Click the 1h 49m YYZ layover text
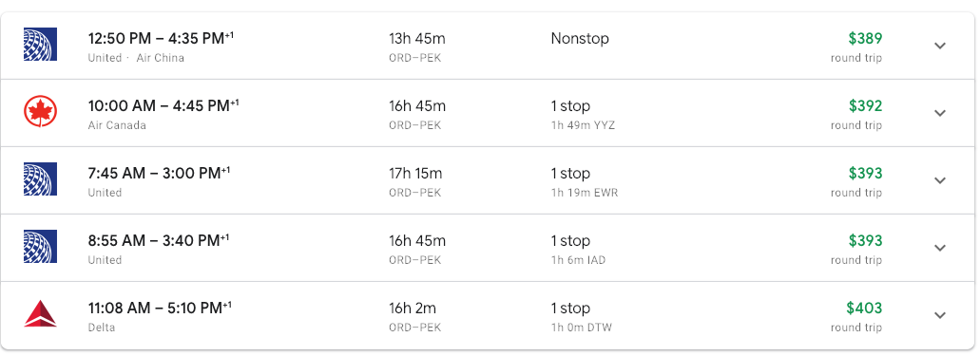The height and width of the screenshot is (356, 980). point(583,125)
